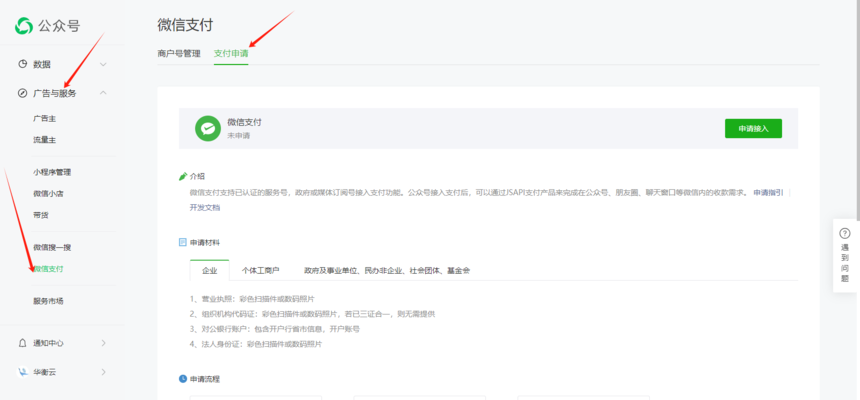
Task: Click the 对公银行账户 requirement line
Action: click(x=275, y=329)
